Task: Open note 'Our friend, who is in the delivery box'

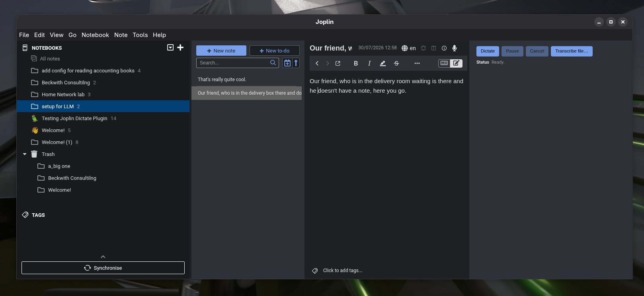Action: click(x=247, y=93)
